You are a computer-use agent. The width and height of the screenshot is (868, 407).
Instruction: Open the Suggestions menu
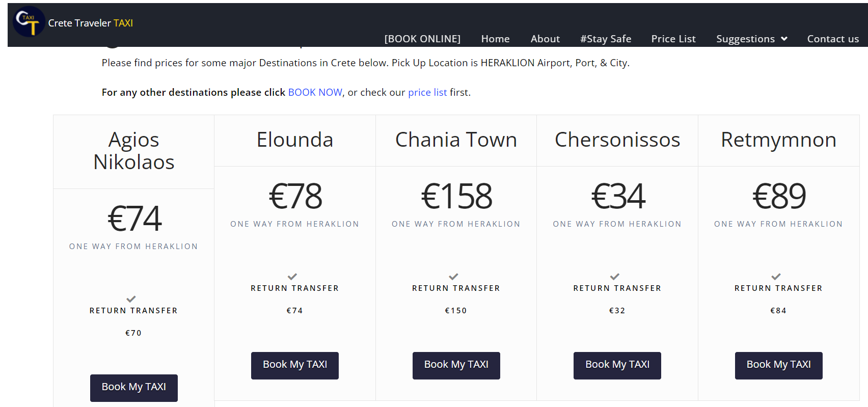click(751, 39)
